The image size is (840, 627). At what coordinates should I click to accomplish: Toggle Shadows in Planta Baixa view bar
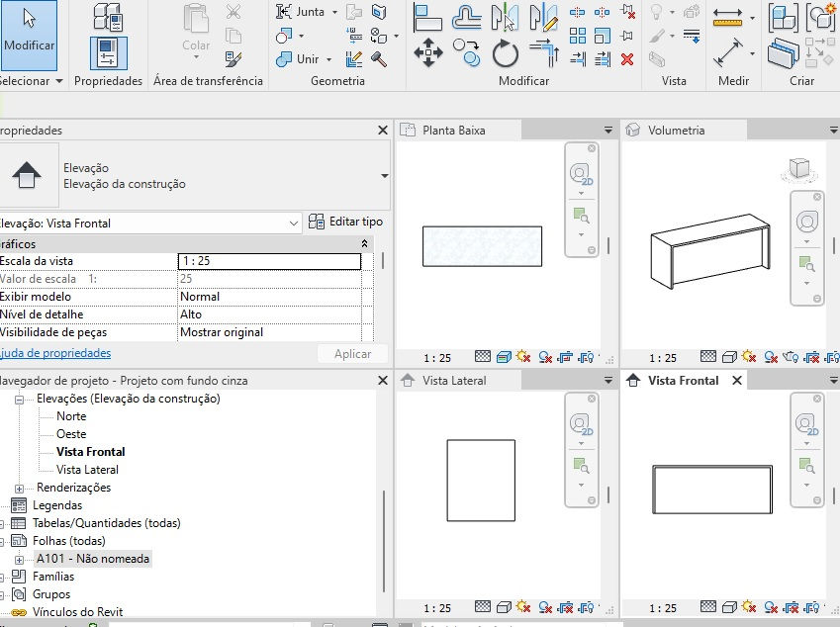pos(545,357)
